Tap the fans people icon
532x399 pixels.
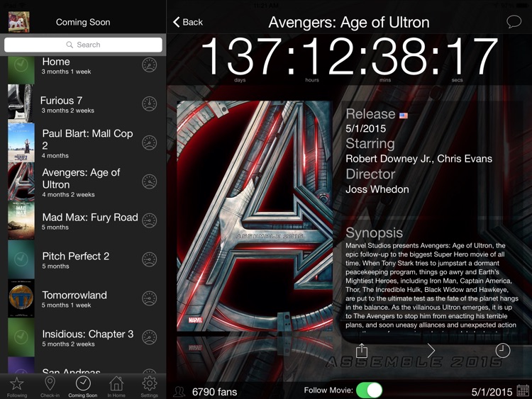[179, 391]
